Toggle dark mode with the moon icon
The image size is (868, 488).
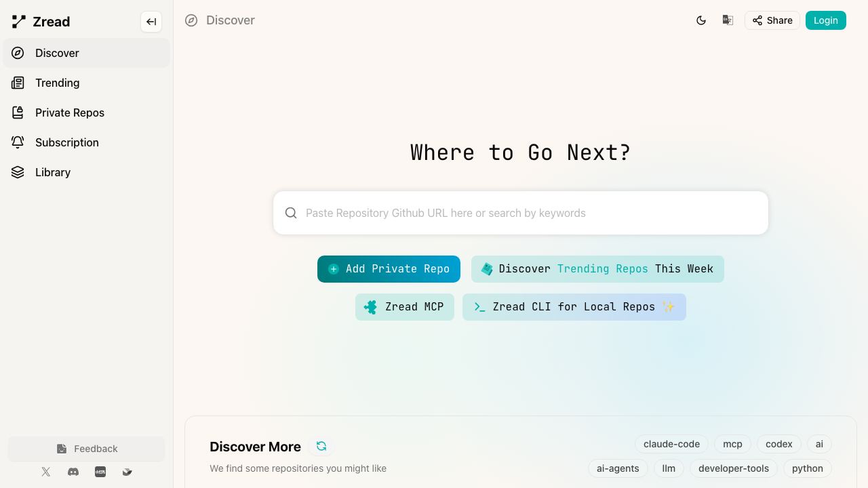[701, 20]
